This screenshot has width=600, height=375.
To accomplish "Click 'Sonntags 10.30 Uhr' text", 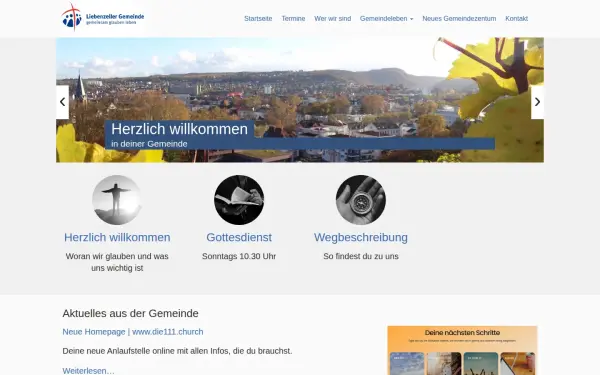I will [x=239, y=256].
